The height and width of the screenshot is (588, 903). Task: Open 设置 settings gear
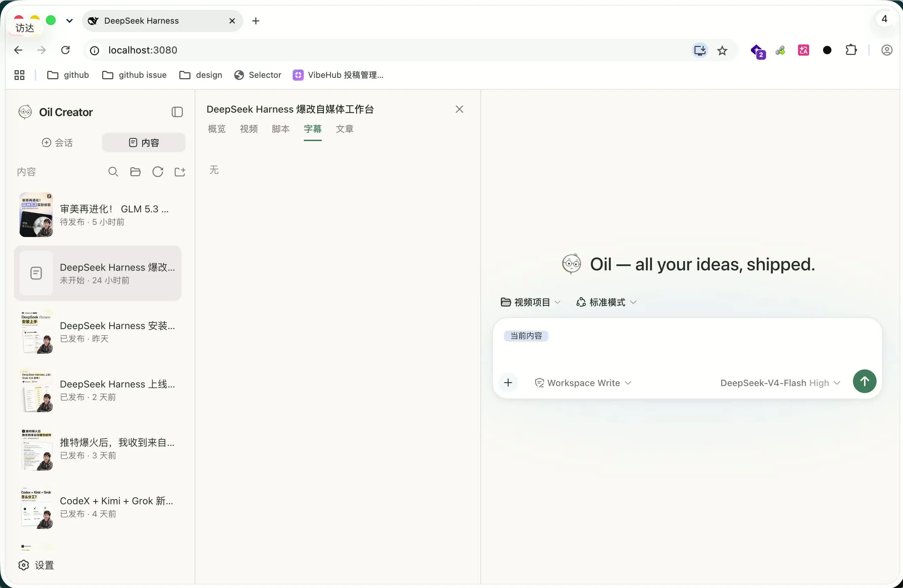[36, 565]
